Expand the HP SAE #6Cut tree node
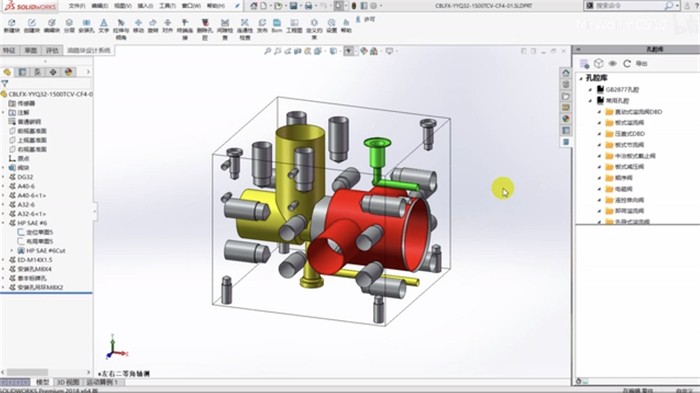This screenshot has height=393, width=700. click(x=12, y=251)
